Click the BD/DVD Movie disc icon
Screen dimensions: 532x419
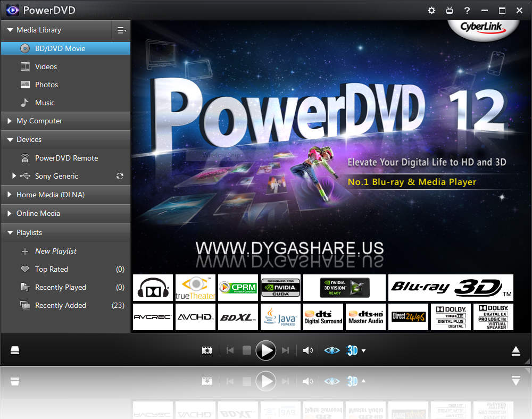[x=25, y=48]
